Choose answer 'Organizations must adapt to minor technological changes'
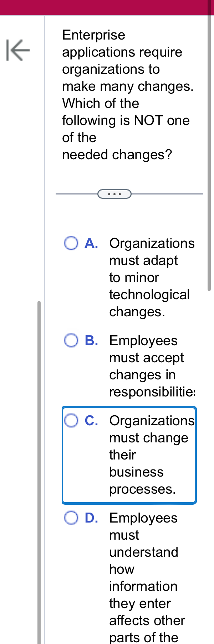 [150, 278]
